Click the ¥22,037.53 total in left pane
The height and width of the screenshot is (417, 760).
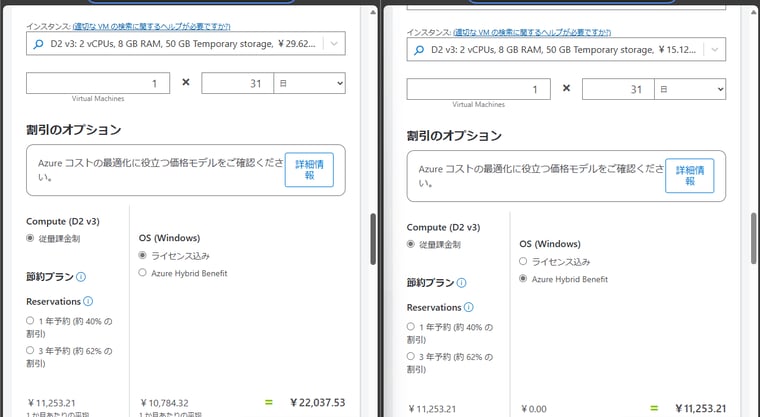[317, 402]
